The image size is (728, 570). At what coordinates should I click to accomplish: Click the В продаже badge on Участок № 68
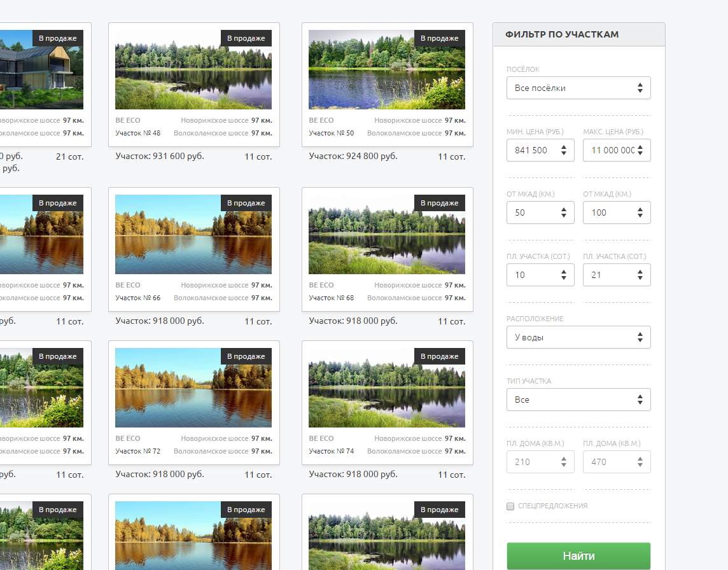click(439, 203)
